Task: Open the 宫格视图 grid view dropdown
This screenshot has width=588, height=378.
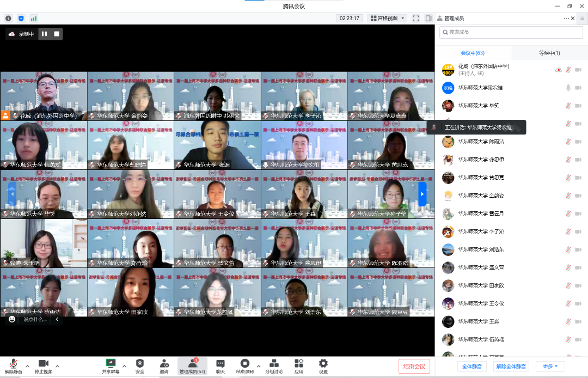Action: [x=388, y=18]
